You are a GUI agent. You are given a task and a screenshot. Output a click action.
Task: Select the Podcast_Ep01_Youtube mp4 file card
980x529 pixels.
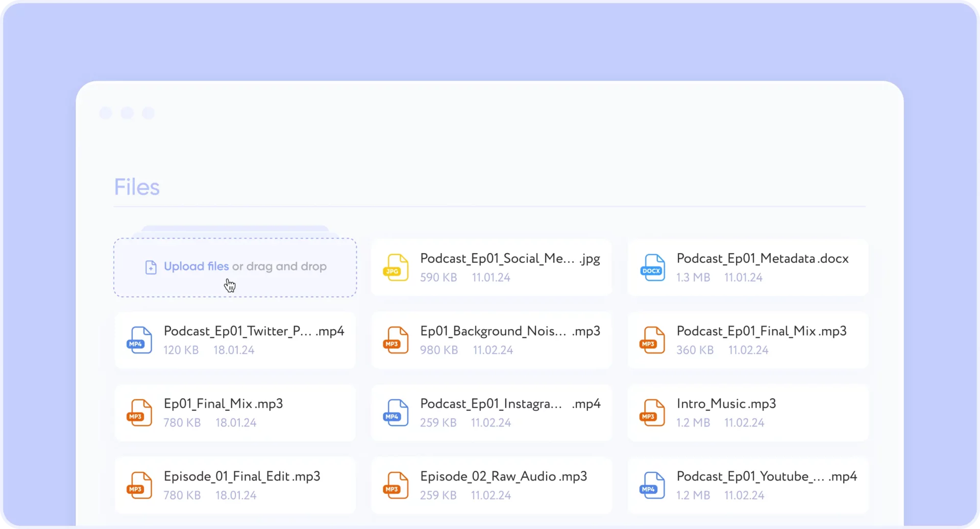(x=747, y=485)
